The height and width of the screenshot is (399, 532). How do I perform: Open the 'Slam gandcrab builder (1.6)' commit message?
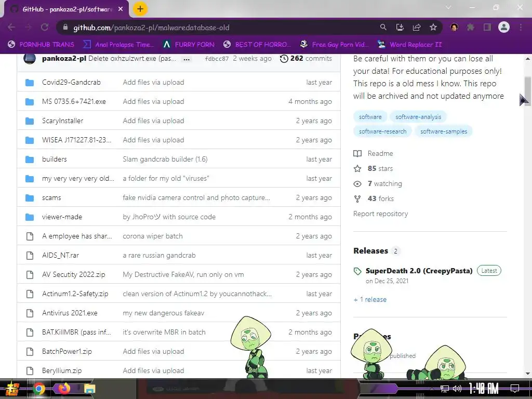click(x=165, y=159)
